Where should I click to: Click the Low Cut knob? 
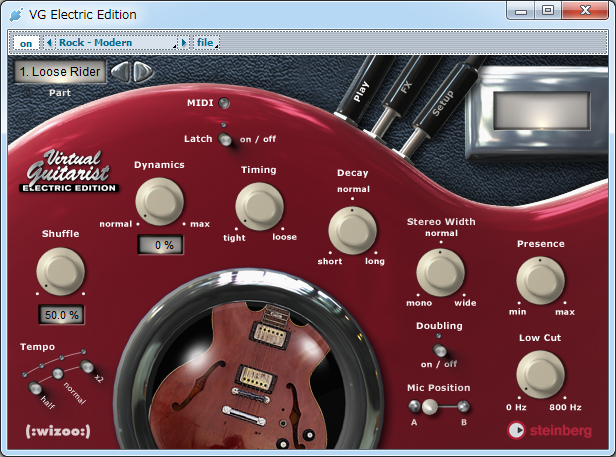[x=541, y=374]
